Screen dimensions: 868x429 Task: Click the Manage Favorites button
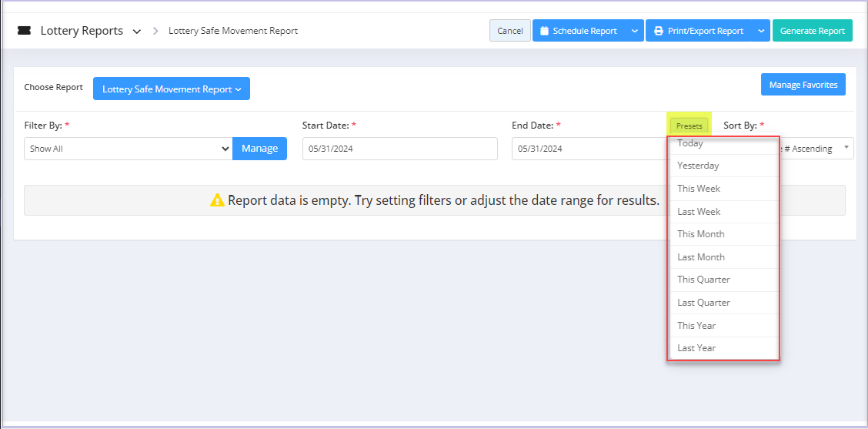pyautogui.click(x=803, y=85)
